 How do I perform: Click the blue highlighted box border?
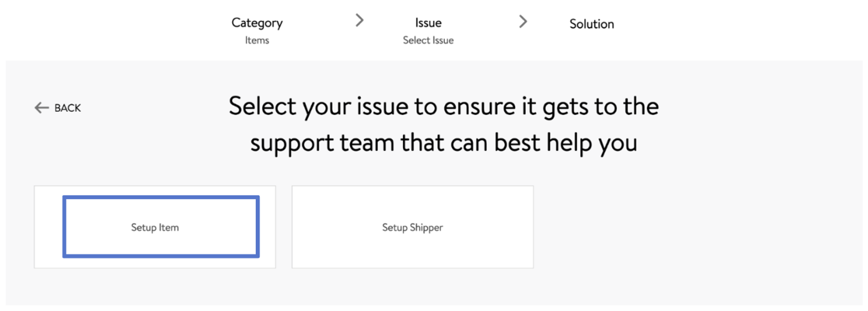(161, 197)
